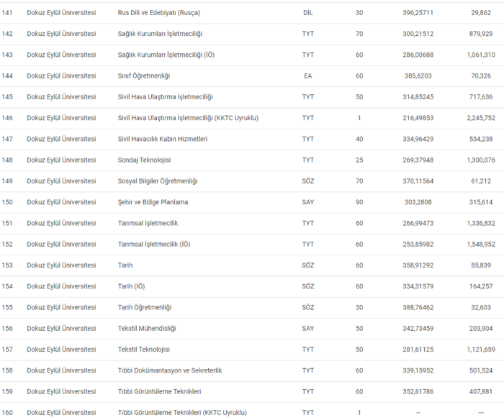
Task: Select the Rus Dili ve Edebiyatı (Rusça) row
Action: 252,13
